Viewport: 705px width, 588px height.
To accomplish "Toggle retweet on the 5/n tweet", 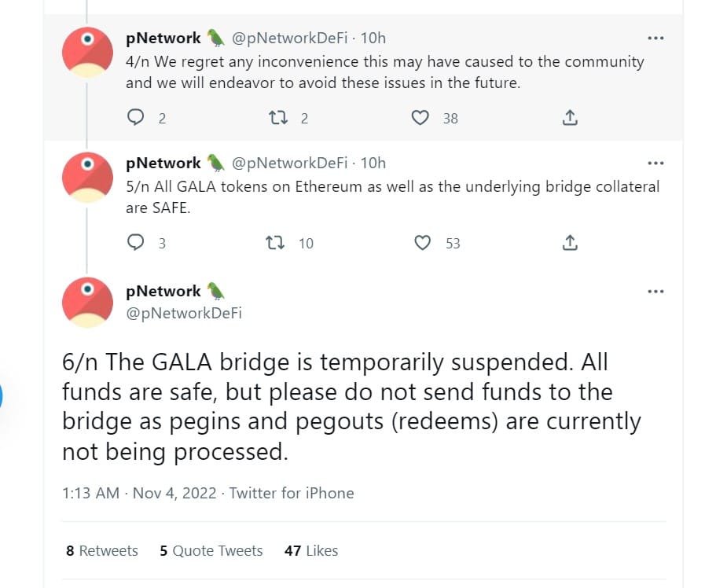I will click(275, 242).
